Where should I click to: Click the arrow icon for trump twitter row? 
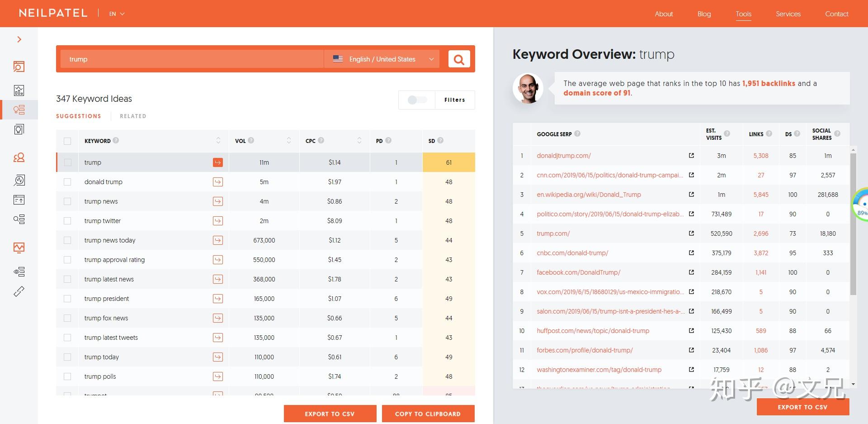coord(218,221)
